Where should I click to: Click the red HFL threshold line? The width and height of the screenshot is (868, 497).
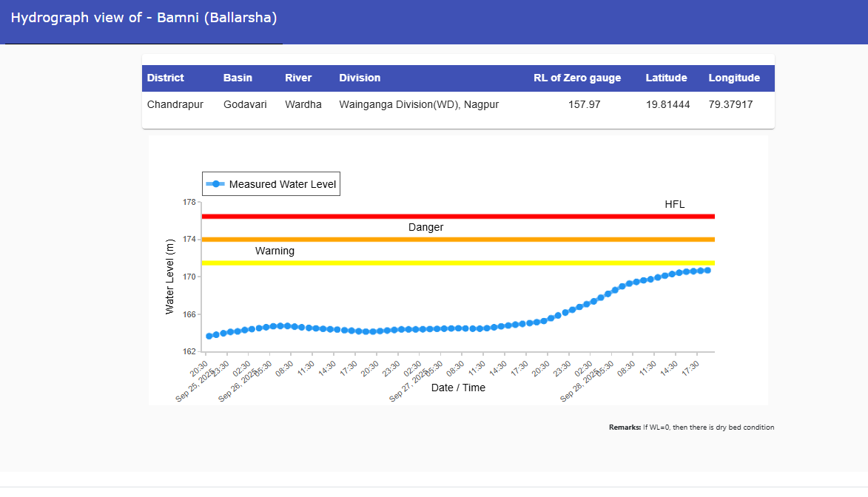(458, 217)
